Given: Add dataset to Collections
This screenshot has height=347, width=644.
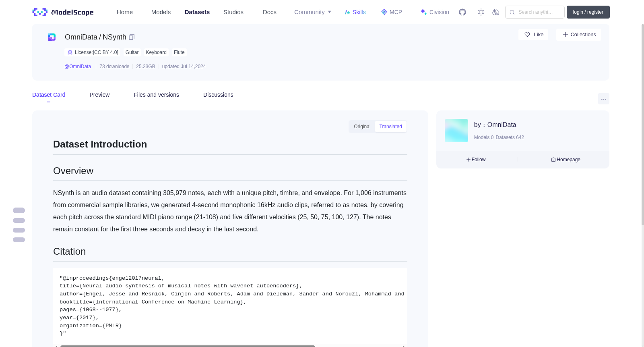Looking at the screenshot, I should [x=579, y=35].
